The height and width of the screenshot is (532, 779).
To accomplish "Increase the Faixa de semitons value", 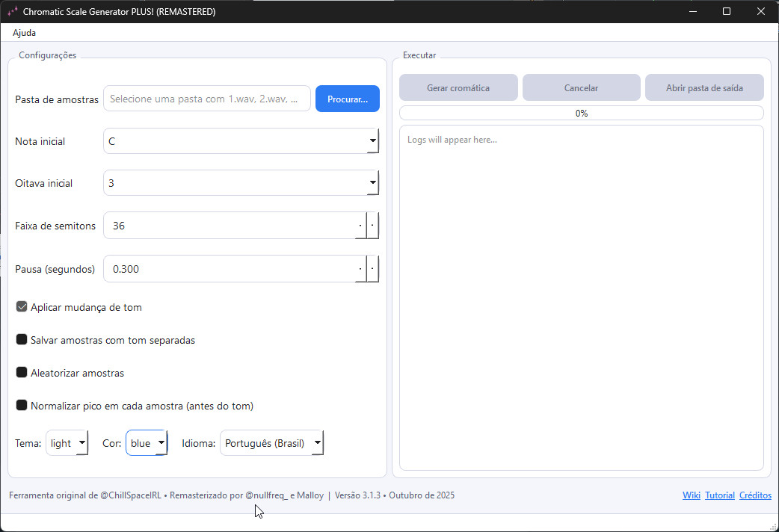I will pos(373,226).
